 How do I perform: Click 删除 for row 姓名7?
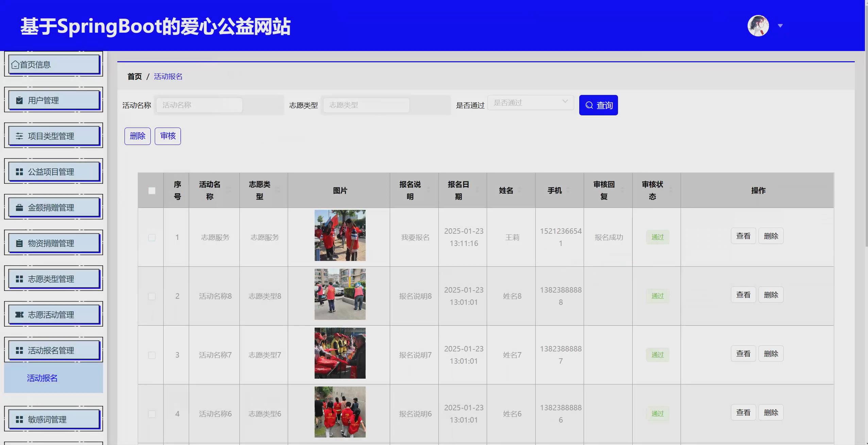771,353
